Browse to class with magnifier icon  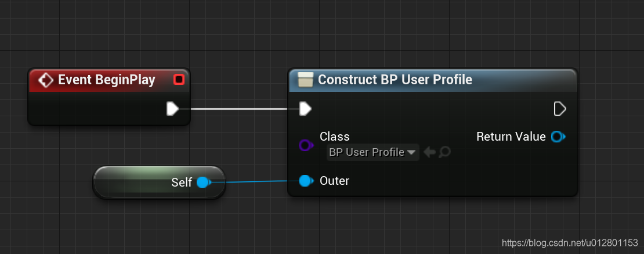(444, 152)
